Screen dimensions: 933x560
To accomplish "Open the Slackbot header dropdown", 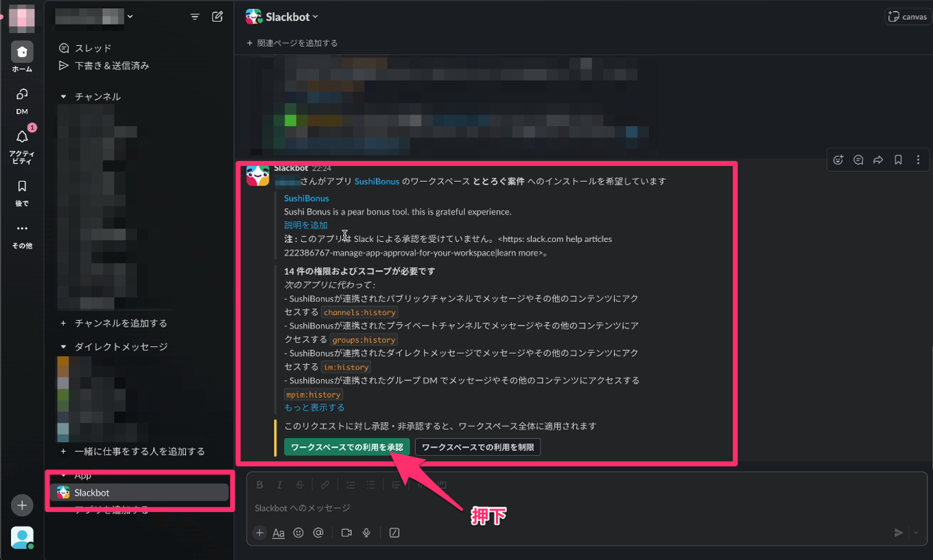I will [292, 17].
